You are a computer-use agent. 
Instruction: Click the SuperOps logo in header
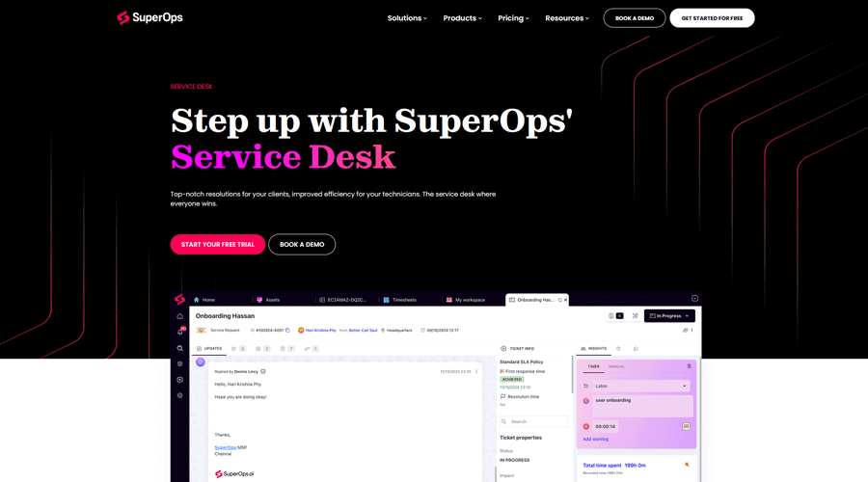pyautogui.click(x=149, y=17)
